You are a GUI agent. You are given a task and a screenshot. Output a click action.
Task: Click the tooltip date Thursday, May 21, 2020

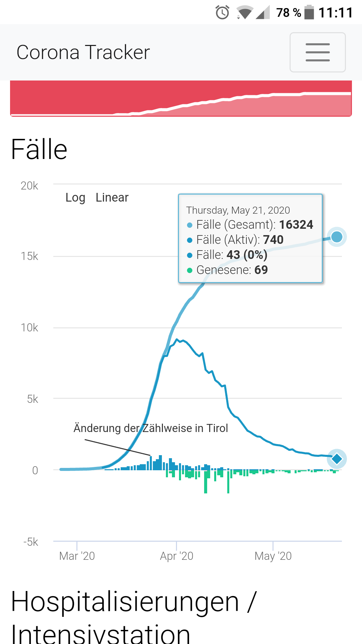[x=238, y=210]
